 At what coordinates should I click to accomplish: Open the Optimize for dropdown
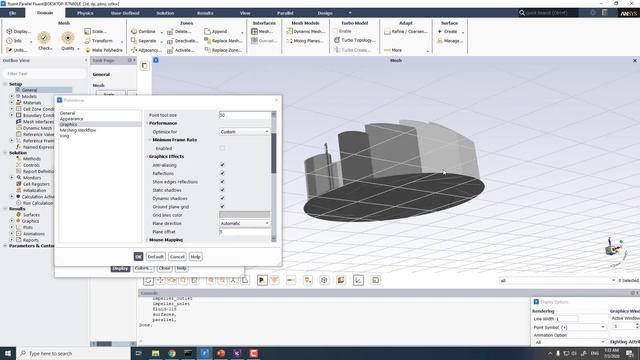click(x=244, y=132)
